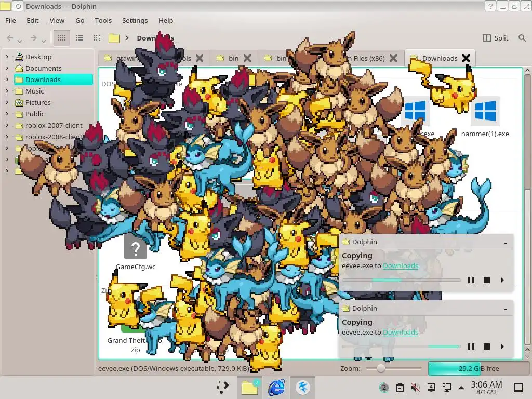Select Downloads in the folders tree
This screenshot has width=532, height=399.
point(54,79)
